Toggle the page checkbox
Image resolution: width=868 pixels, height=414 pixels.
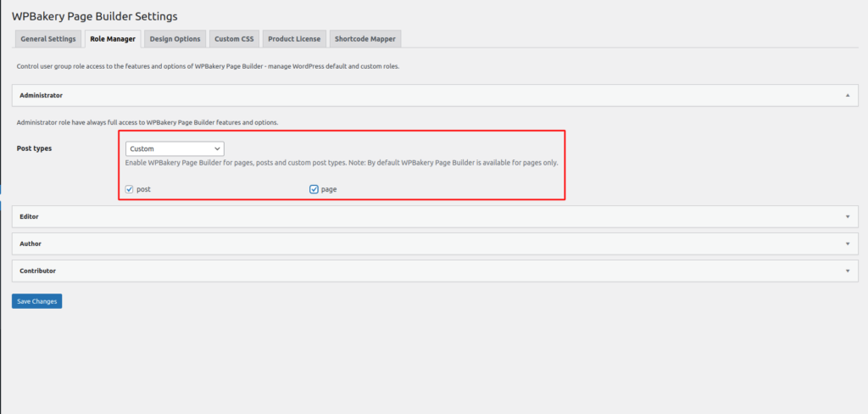314,189
